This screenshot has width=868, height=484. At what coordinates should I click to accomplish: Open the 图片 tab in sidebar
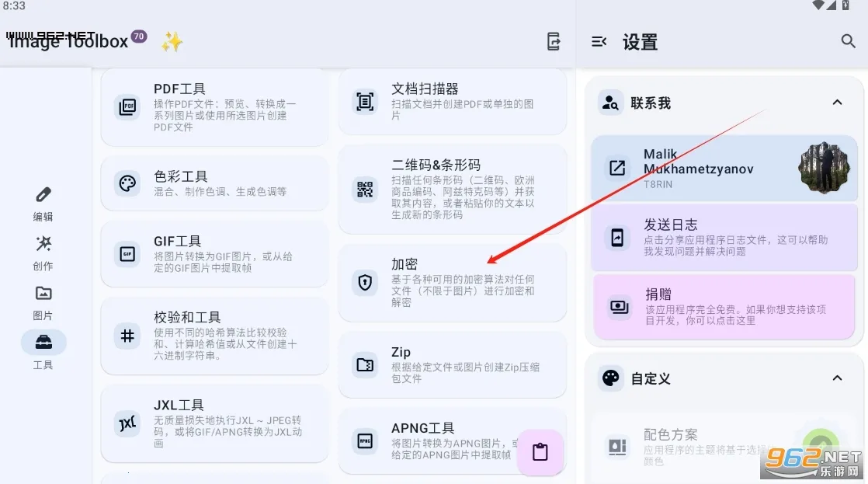(43, 302)
